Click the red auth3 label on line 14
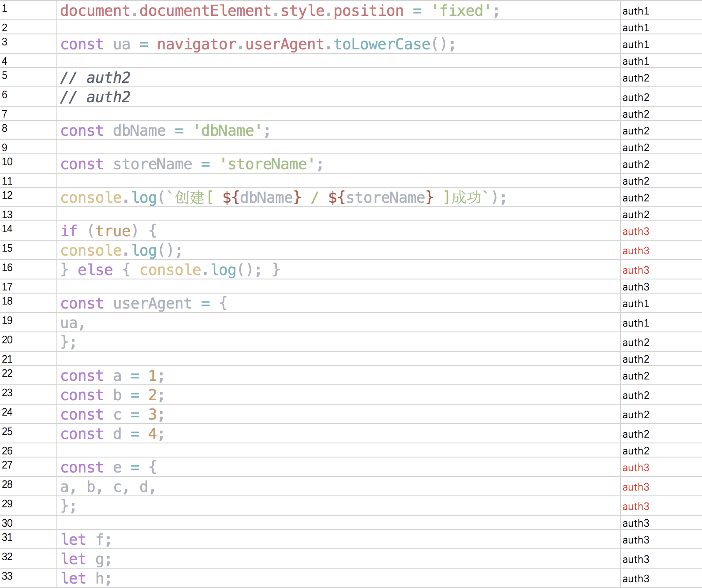Viewport: 702px width, 588px height. click(635, 231)
